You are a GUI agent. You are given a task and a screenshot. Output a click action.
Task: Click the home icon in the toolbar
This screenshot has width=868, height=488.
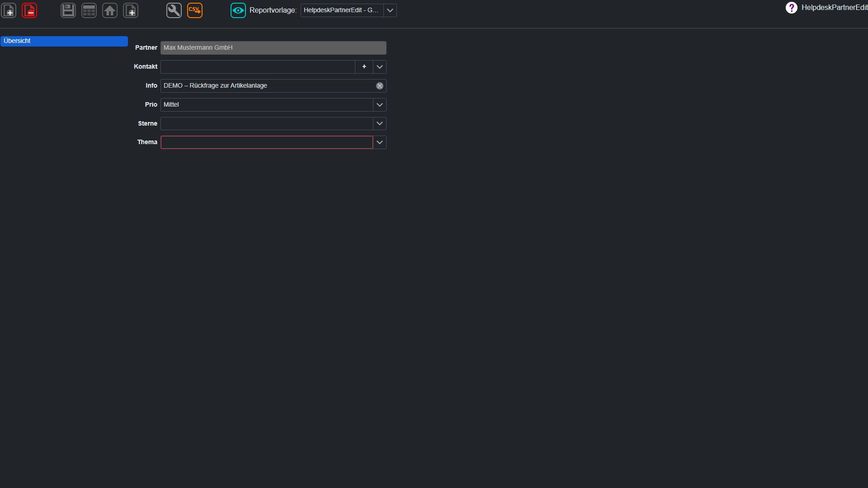(x=110, y=10)
